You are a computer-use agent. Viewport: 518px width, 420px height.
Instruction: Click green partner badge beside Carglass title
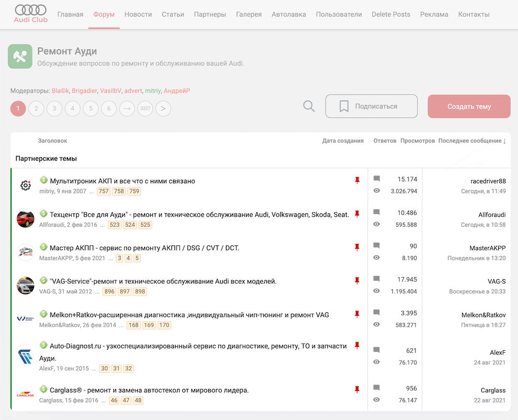pyautogui.click(x=44, y=389)
